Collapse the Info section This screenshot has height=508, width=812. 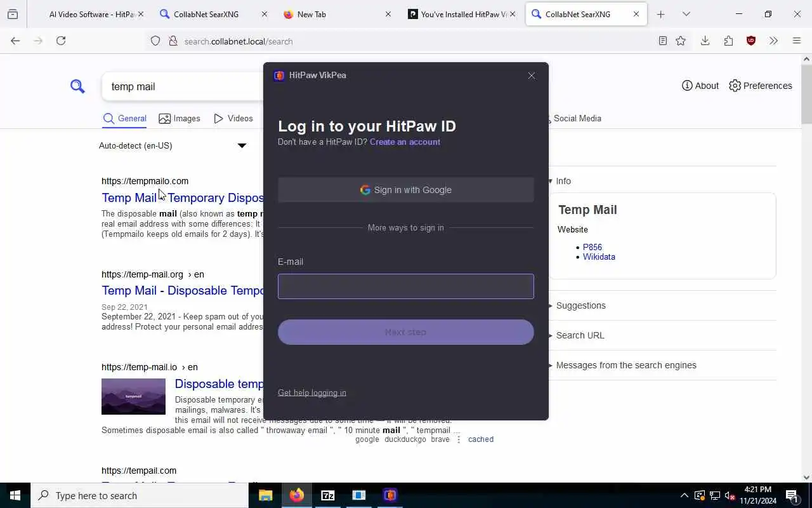click(560, 181)
